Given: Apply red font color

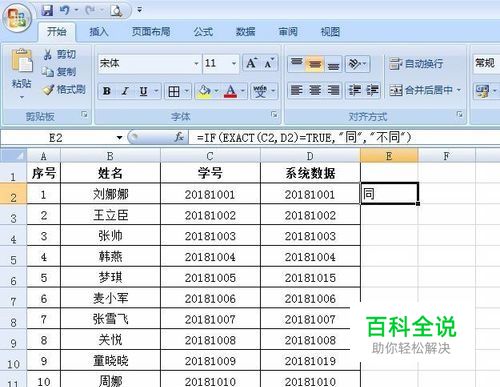Looking at the screenshot, I should (x=231, y=91).
